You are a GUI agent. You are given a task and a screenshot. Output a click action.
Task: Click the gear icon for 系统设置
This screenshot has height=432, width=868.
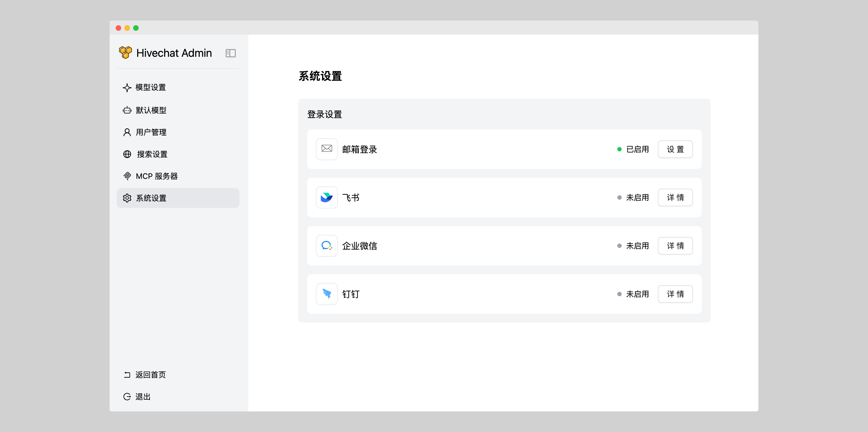pyautogui.click(x=127, y=198)
